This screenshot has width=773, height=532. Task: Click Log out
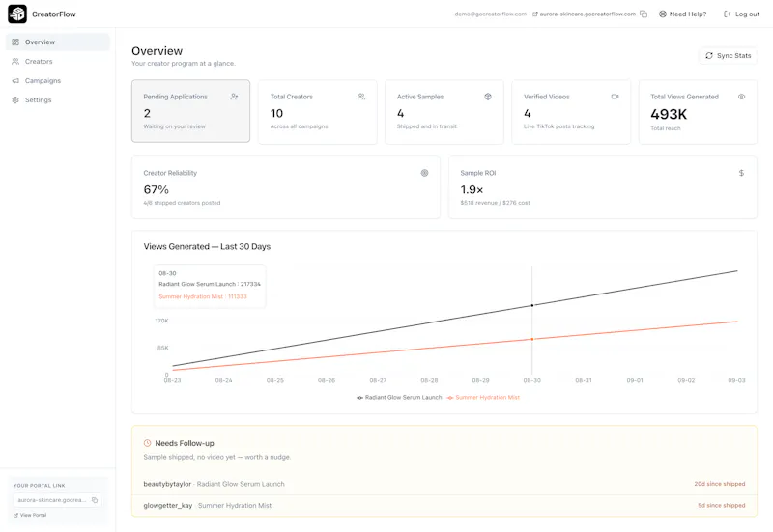tap(741, 14)
